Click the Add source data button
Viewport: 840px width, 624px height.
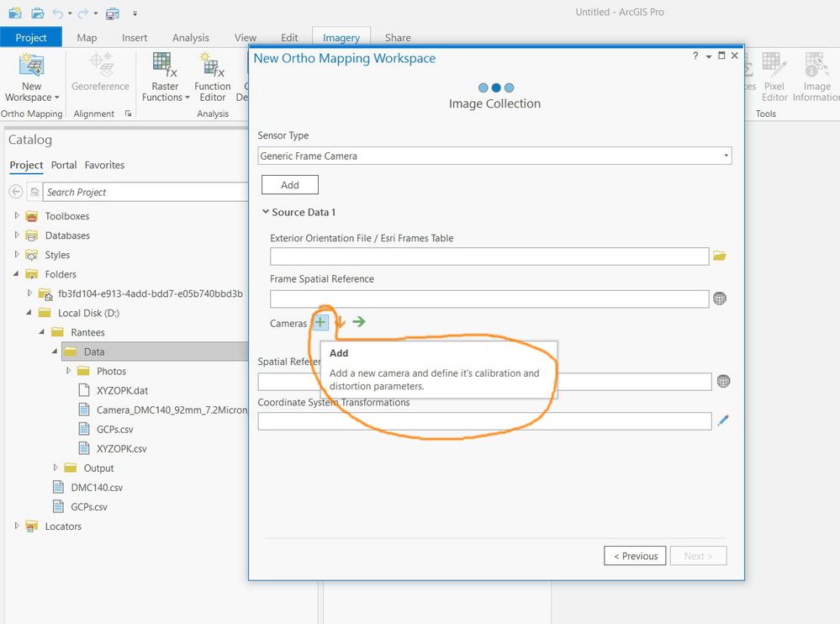[290, 185]
